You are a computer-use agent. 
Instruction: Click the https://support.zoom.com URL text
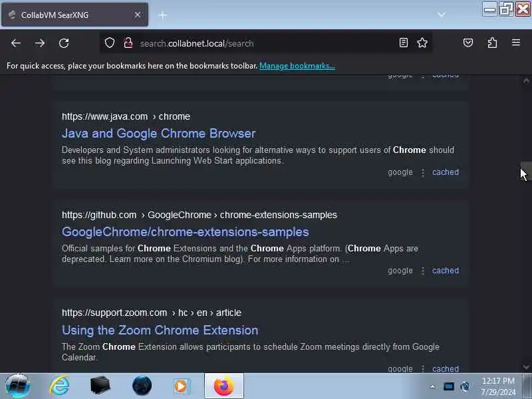(114, 313)
